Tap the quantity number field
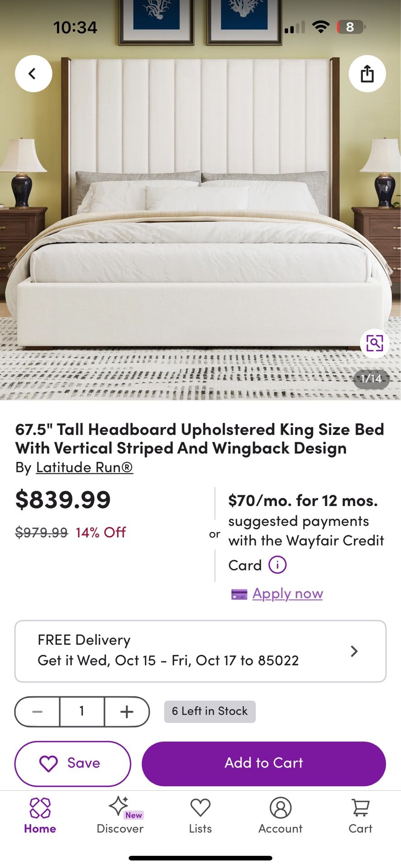 click(82, 712)
